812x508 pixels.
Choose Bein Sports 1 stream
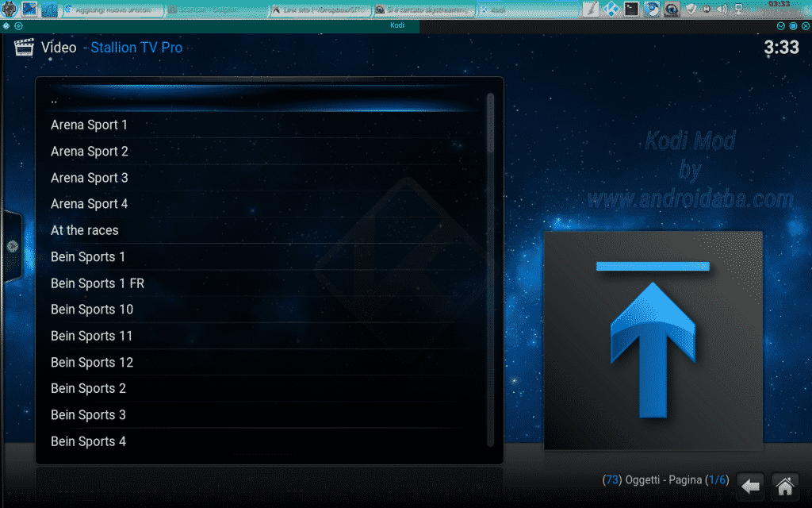coord(262,256)
